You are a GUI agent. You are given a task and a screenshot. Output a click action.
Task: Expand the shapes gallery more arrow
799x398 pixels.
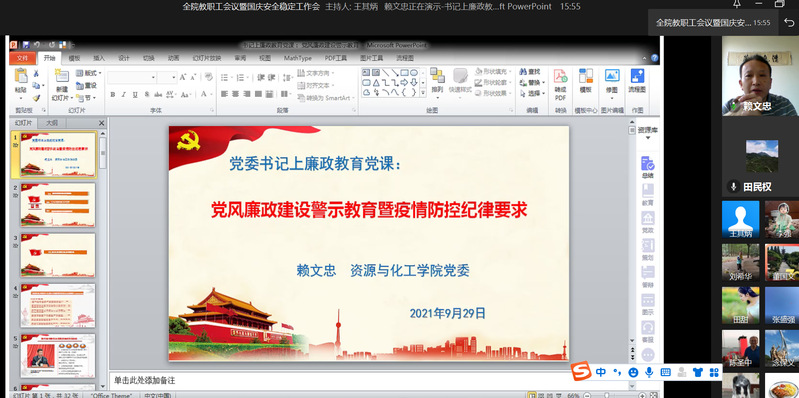[422, 93]
